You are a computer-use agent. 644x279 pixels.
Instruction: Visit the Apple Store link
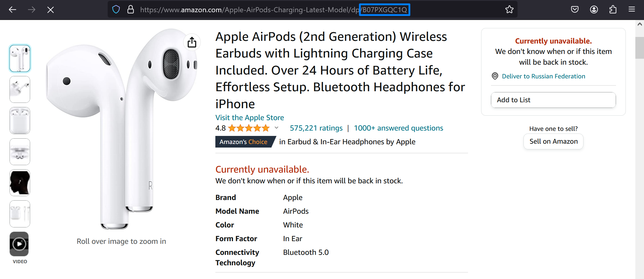(x=249, y=118)
